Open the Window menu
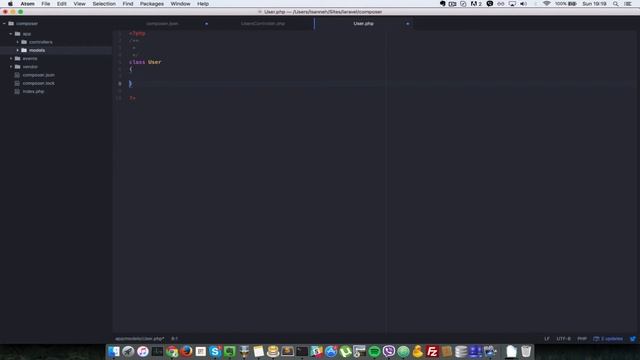Viewport: 640px width, 360px height. click(x=180, y=4)
